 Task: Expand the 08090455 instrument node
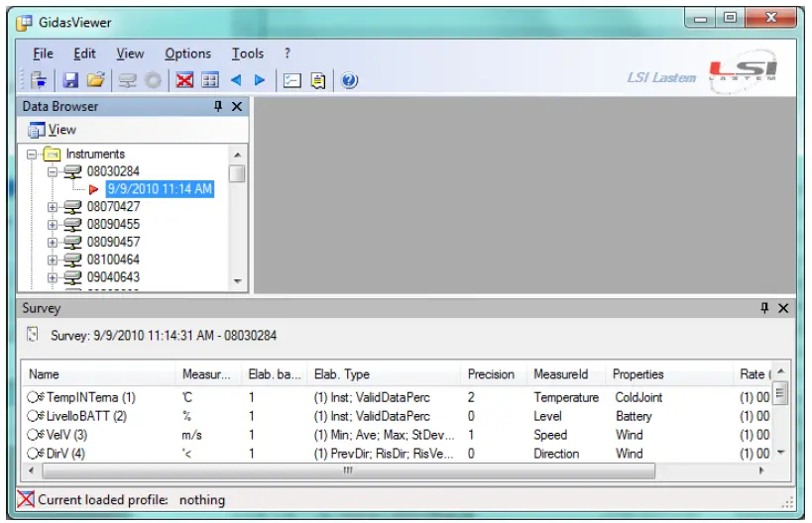pos(52,225)
